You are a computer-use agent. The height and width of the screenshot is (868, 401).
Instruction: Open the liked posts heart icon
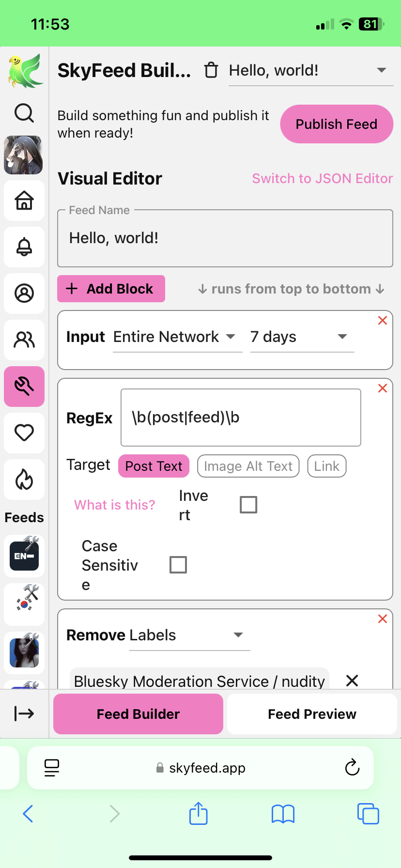click(x=24, y=433)
